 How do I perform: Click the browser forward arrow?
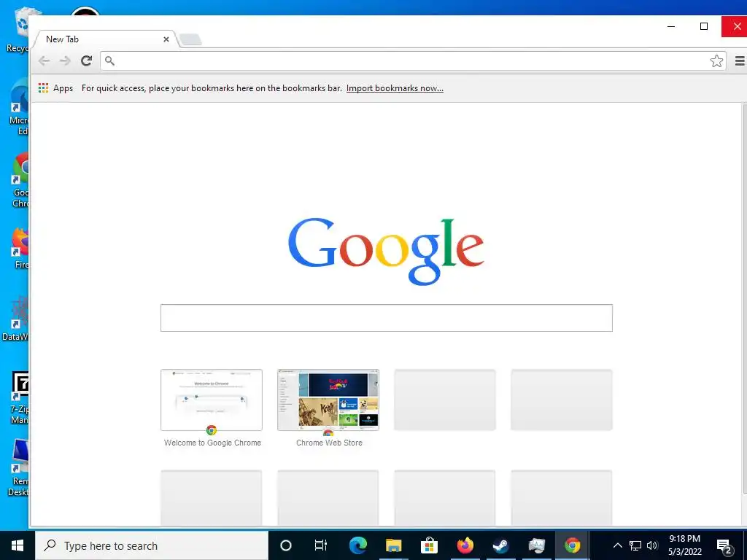click(65, 61)
